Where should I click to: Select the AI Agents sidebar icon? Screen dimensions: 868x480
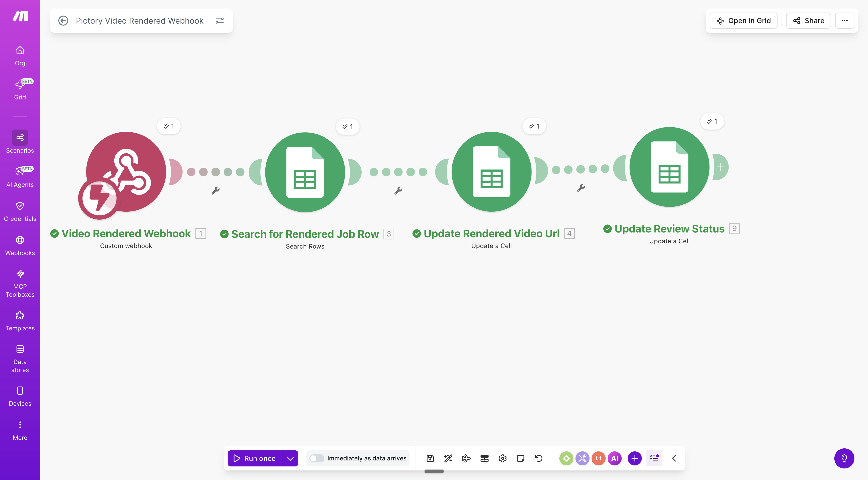coord(20,176)
